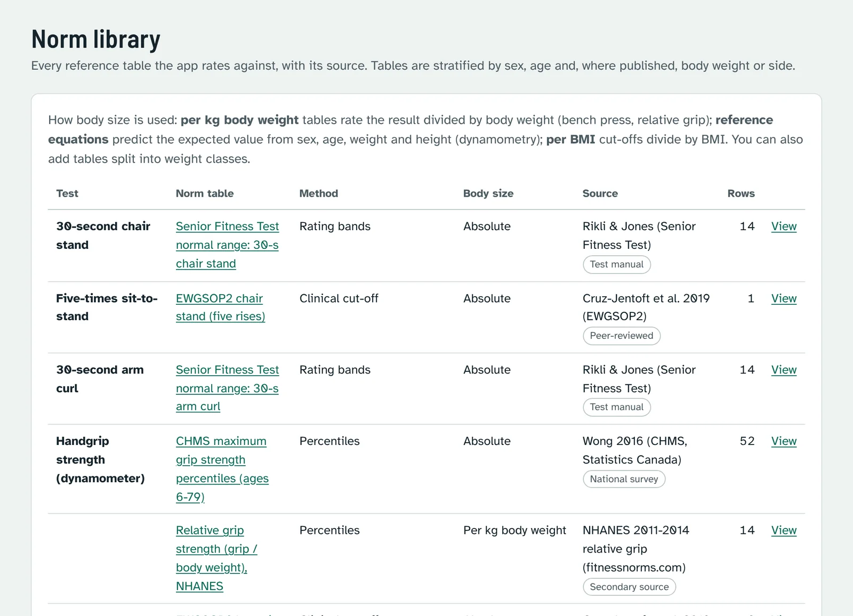Click 'Clinical cut-off' method cell

click(339, 298)
